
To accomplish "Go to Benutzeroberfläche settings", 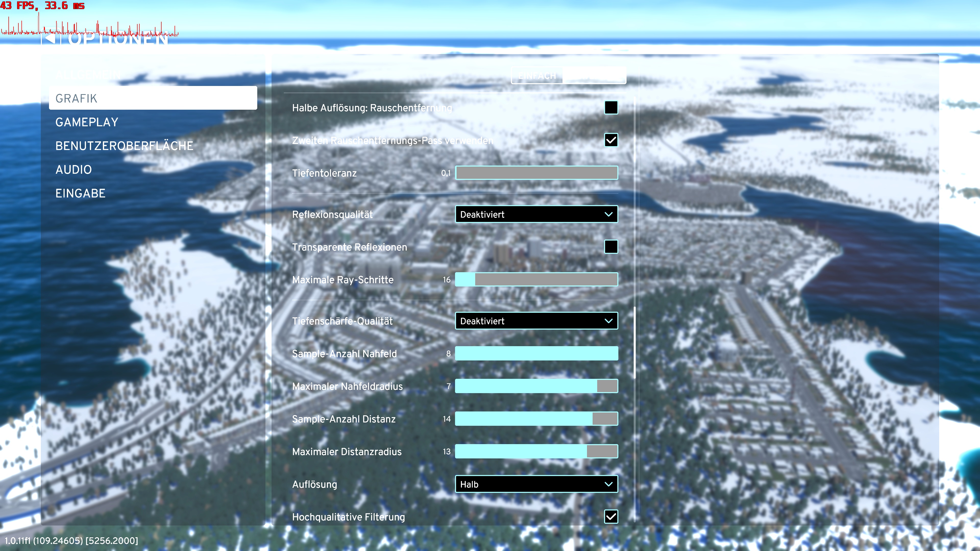I will click(124, 146).
